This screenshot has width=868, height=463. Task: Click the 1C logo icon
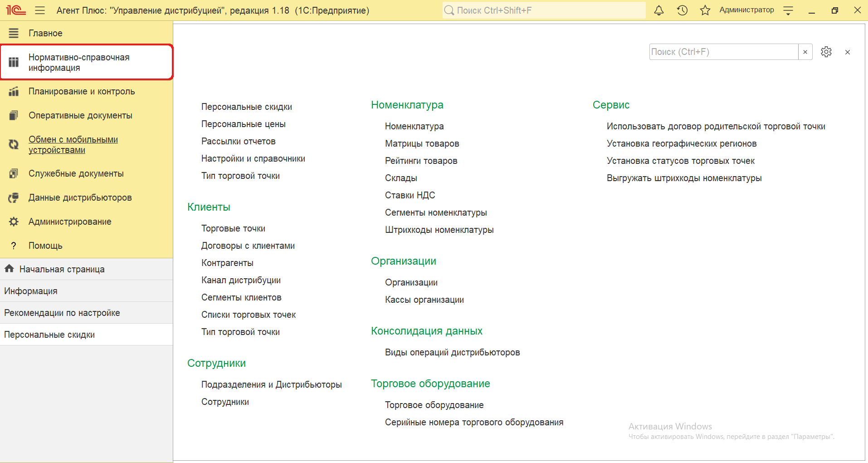pyautogui.click(x=16, y=10)
